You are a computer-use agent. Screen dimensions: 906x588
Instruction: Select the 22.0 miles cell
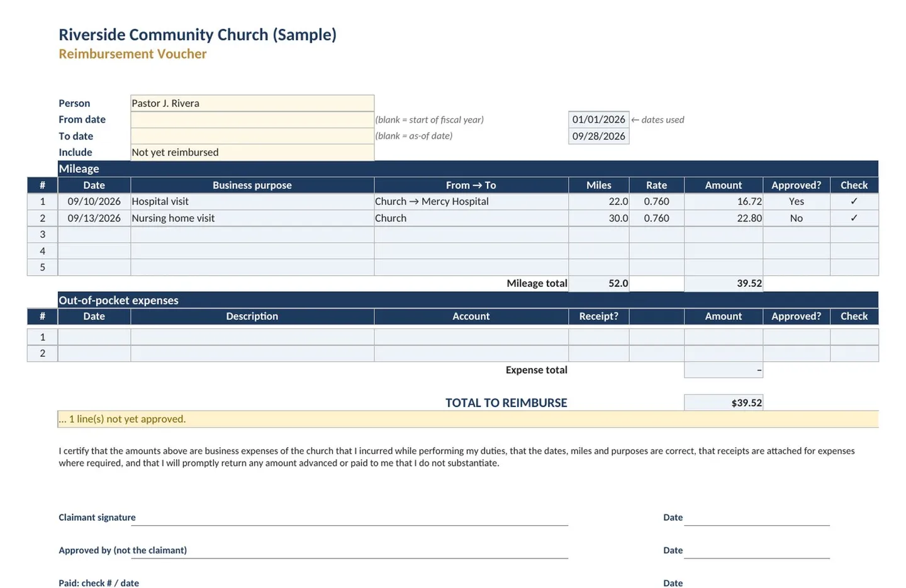click(x=599, y=201)
